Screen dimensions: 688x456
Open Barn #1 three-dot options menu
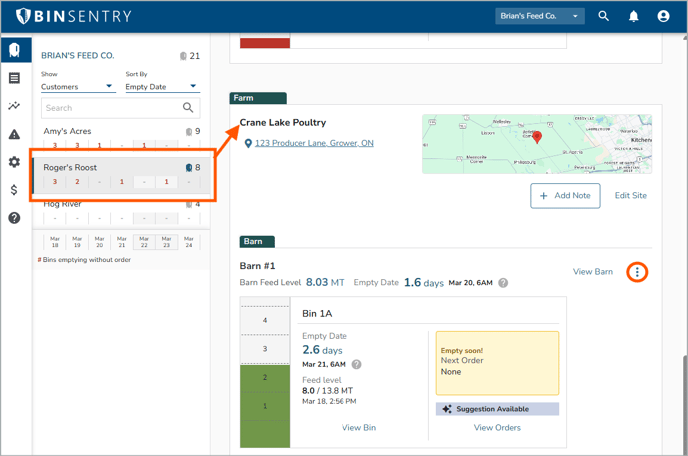click(x=637, y=272)
